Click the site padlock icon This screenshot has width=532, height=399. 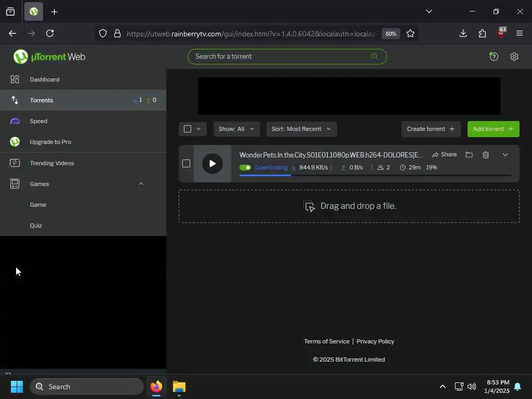click(x=117, y=33)
